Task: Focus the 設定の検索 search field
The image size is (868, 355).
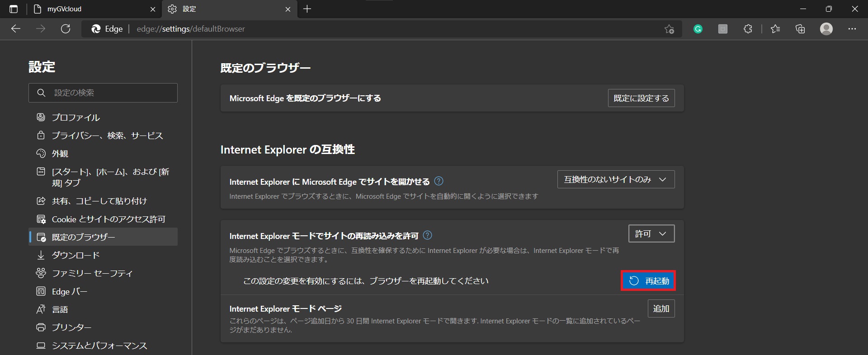Action: (x=103, y=93)
